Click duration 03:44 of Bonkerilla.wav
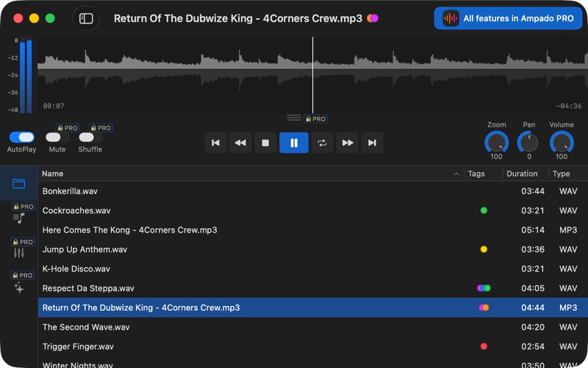Viewport: 588px width, 368px height. click(x=532, y=191)
